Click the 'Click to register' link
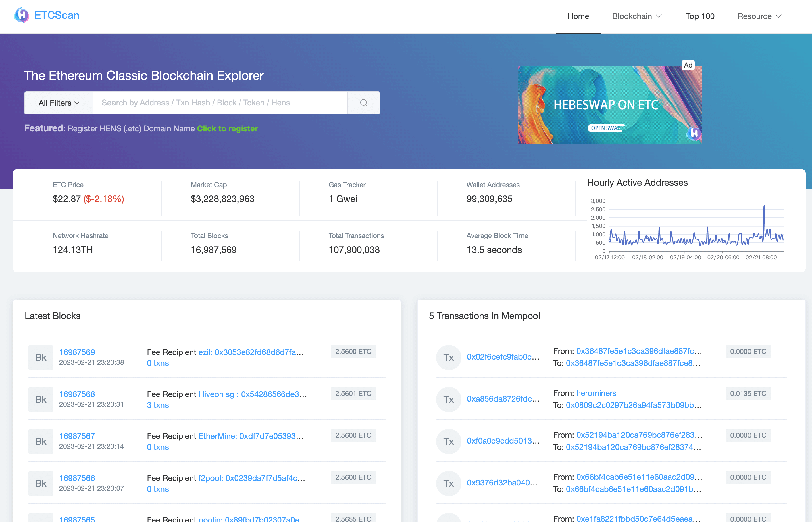 (x=227, y=128)
